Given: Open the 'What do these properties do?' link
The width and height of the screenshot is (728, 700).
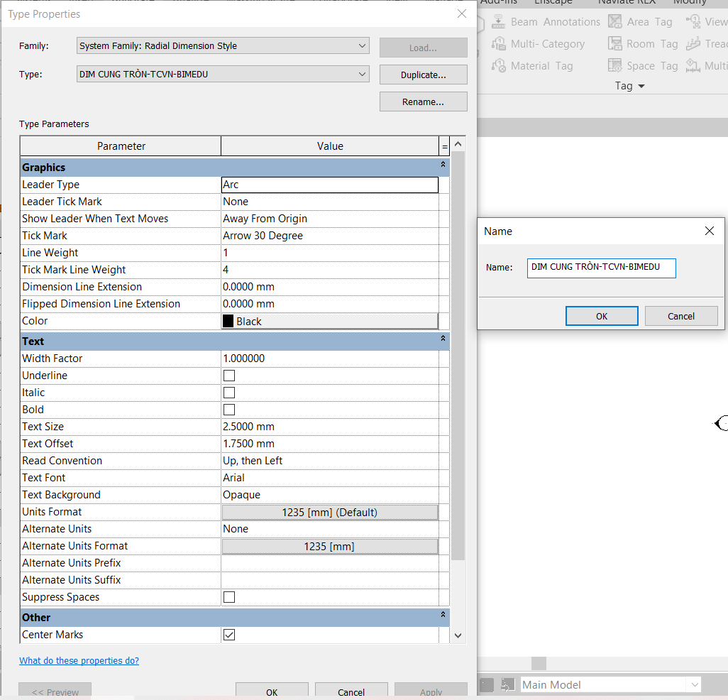Looking at the screenshot, I should click(x=79, y=660).
